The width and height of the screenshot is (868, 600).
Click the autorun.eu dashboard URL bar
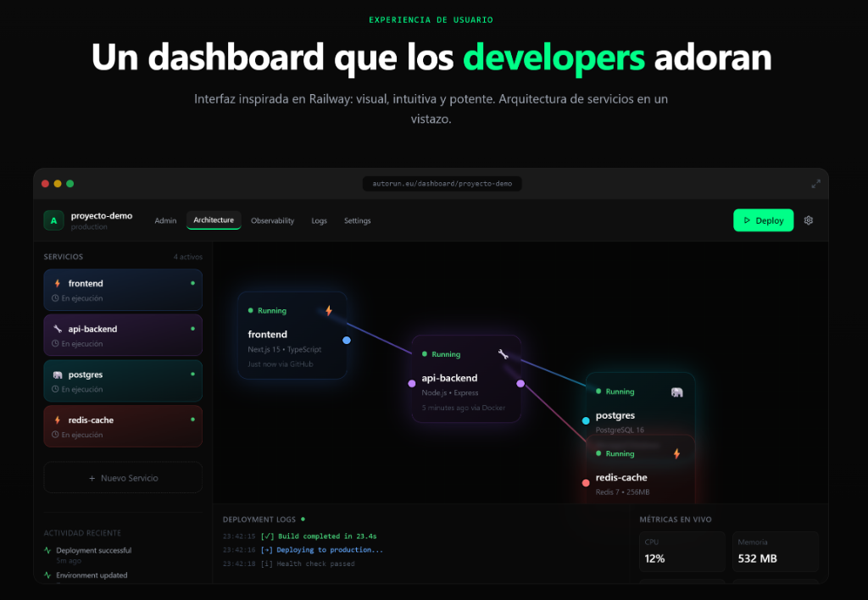coord(442,184)
